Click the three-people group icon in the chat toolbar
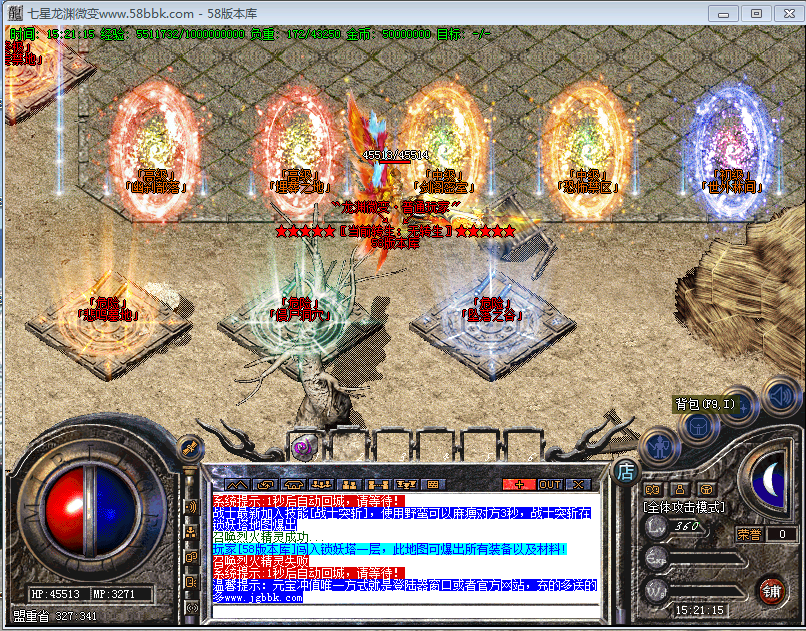The width and height of the screenshot is (806, 631). click(x=321, y=484)
